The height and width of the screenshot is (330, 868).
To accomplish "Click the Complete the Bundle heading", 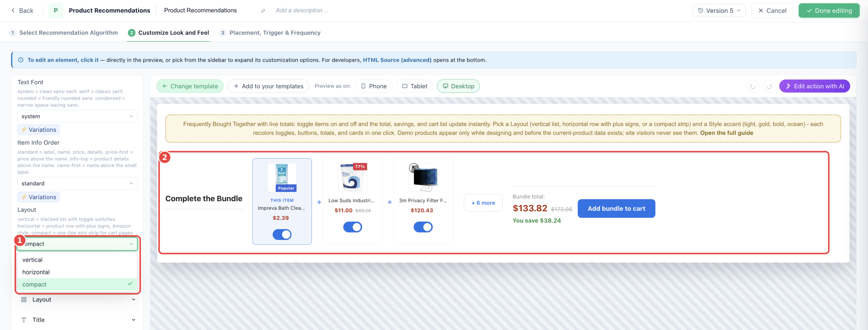I will tap(204, 199).
